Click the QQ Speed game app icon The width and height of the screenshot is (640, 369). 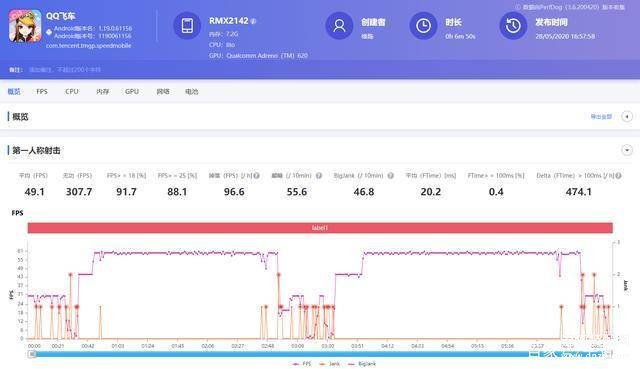tap(25, 26)
